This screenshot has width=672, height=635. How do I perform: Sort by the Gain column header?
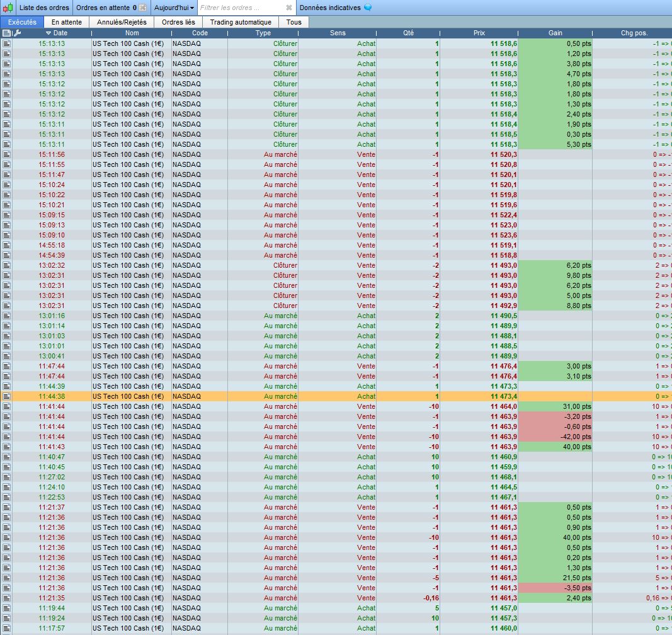point(555,33)
